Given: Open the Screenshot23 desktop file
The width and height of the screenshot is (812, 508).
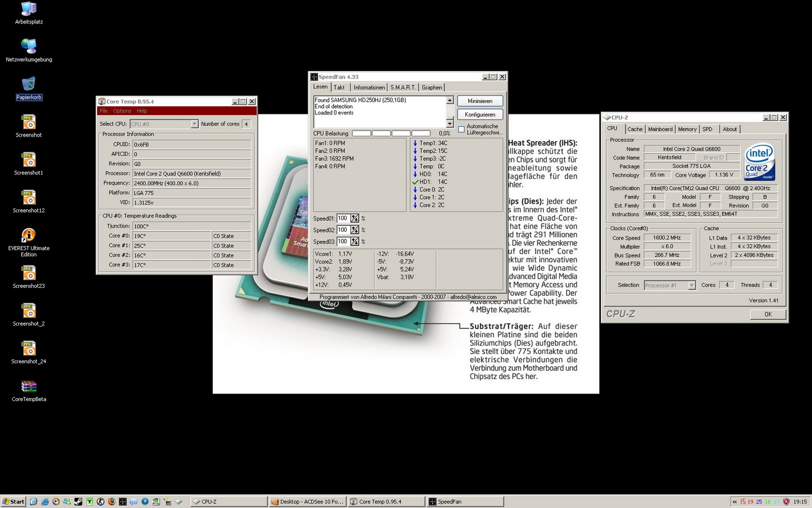Looking at the screenshot, I should pyautogui.click(x=29, y=277).
